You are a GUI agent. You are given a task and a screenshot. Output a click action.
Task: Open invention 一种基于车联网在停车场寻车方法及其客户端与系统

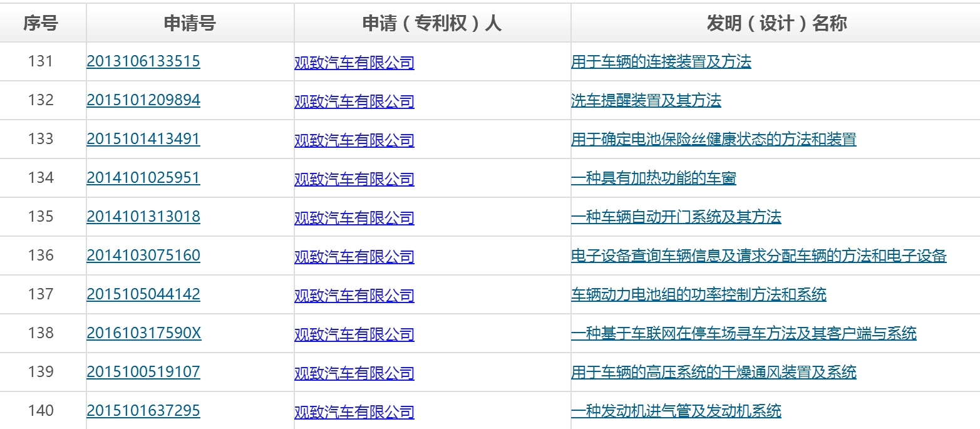coord(744,333)
